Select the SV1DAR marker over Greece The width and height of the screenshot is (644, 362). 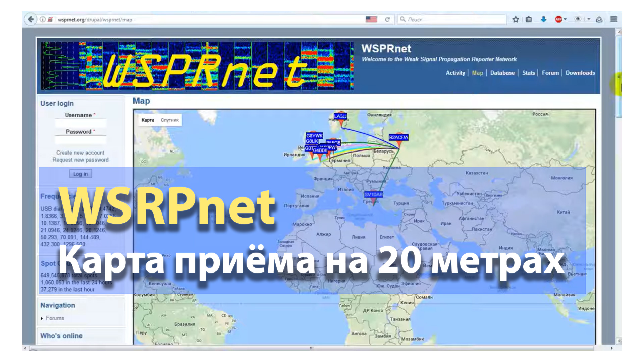coord(373,194)
